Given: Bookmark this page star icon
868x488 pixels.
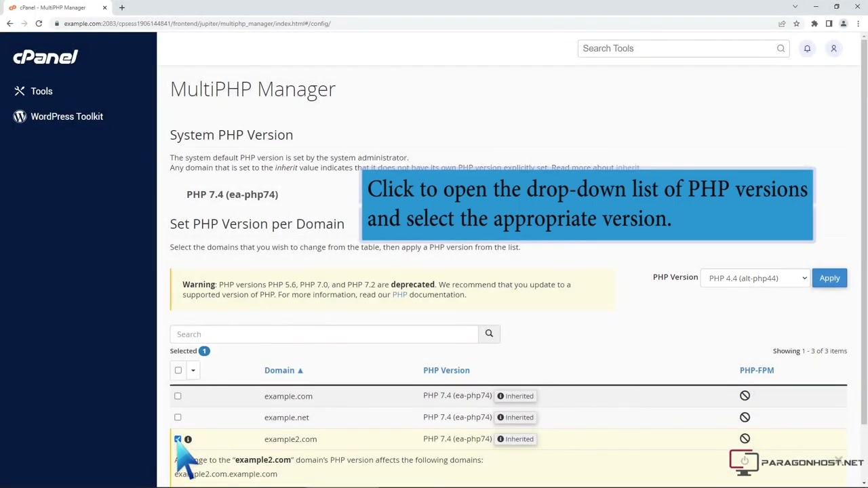Looking at the screenshot, I should 796,24.
